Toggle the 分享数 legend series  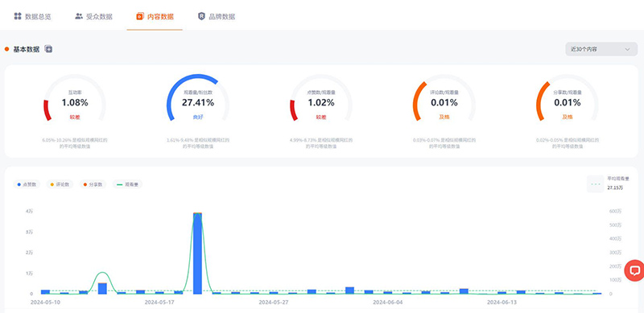click(x=93, y=184)
